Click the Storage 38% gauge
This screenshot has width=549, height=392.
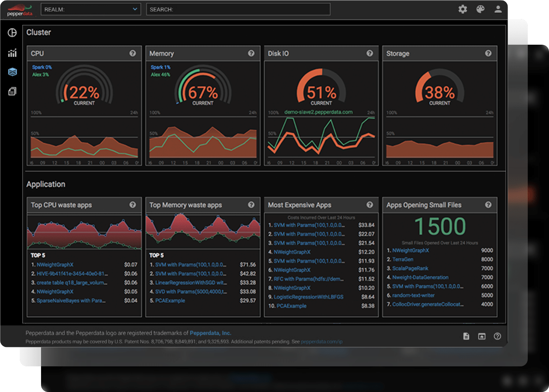440,87
